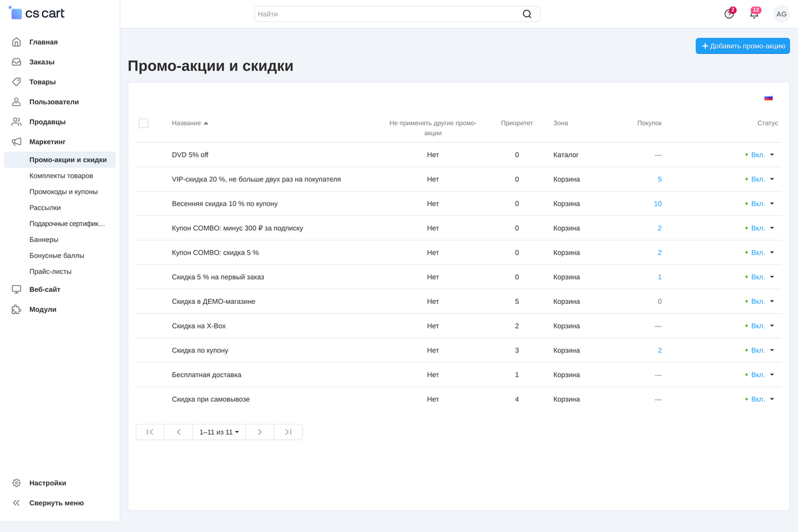Open Комплекты товаров submenu item
Screen dimensions: 798x532
coord(61,176)
